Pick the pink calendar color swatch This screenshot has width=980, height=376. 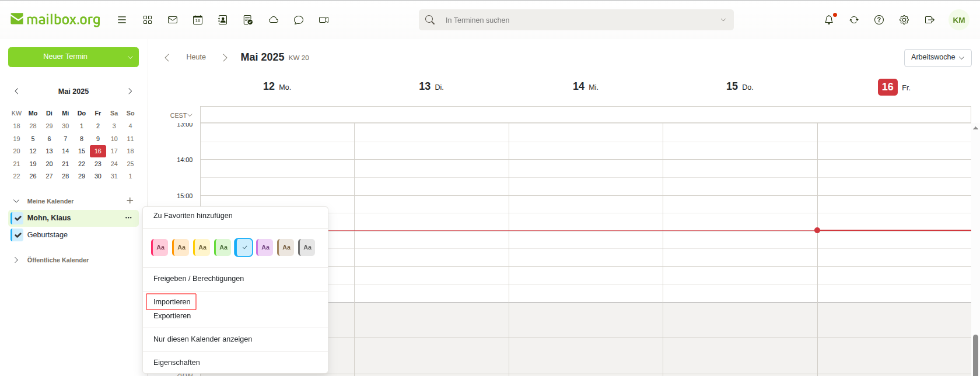click(160, 247)
